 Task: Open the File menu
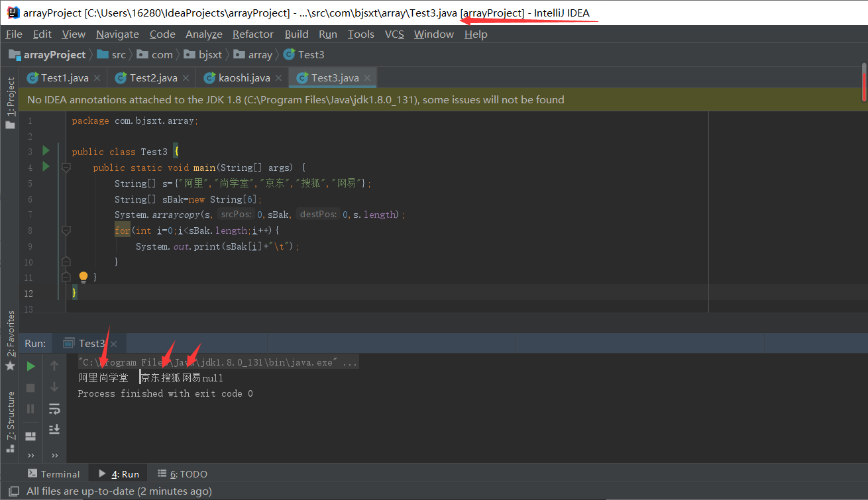point(14,34)
